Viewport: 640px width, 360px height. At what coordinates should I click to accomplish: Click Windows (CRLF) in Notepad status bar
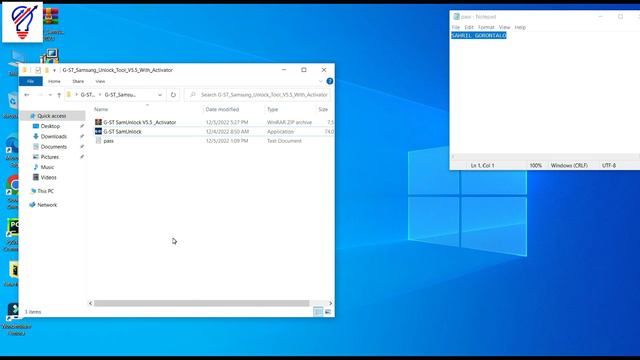pos(569,165)
